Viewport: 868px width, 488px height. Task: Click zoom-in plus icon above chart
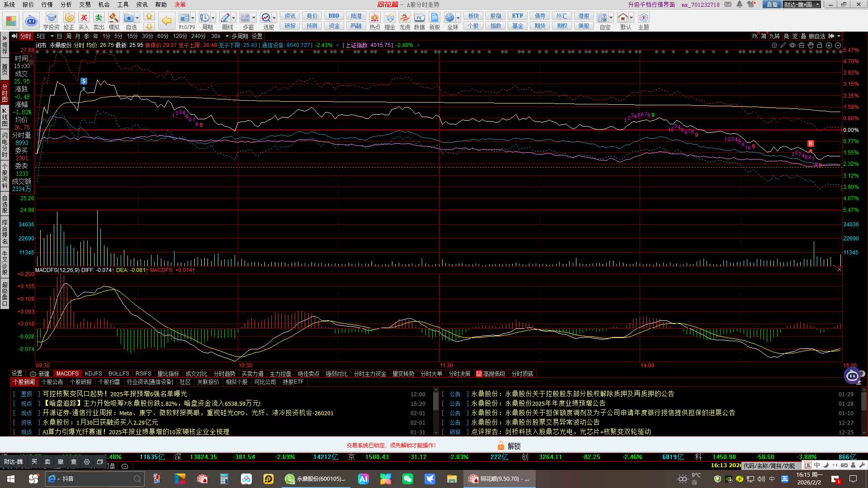(x=829, y=45)
